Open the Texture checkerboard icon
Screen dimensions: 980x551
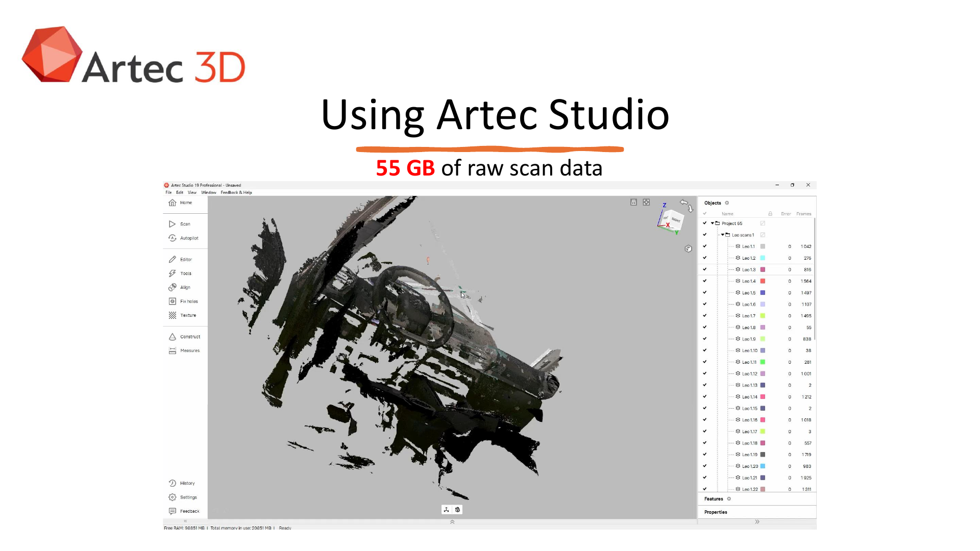pyautogui.click(x=173, y=315)
